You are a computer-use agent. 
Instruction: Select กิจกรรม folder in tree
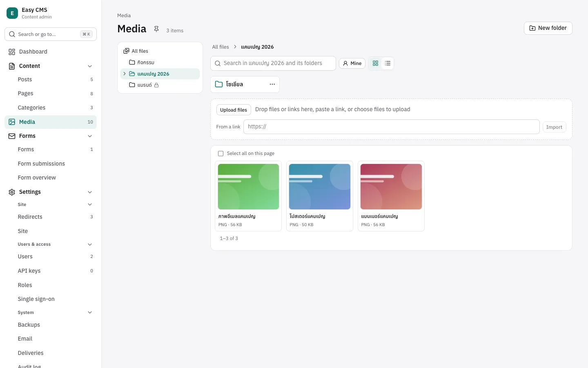[160, 63]
